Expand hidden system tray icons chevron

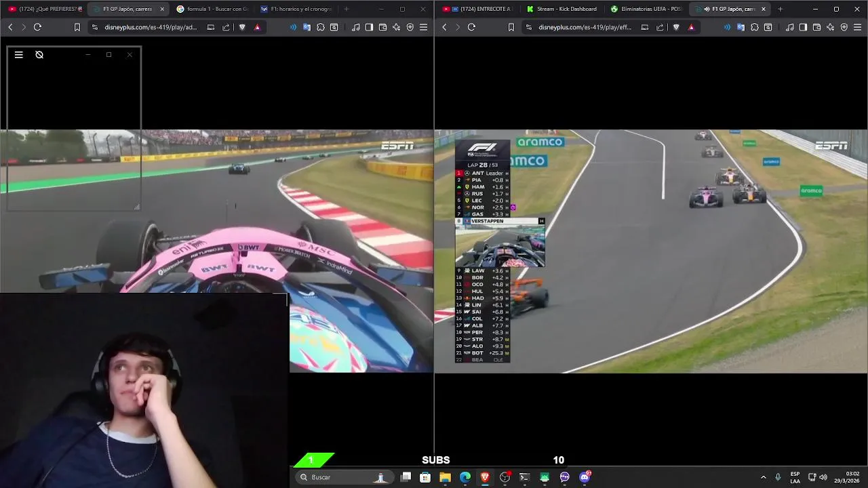click(764, 477)
